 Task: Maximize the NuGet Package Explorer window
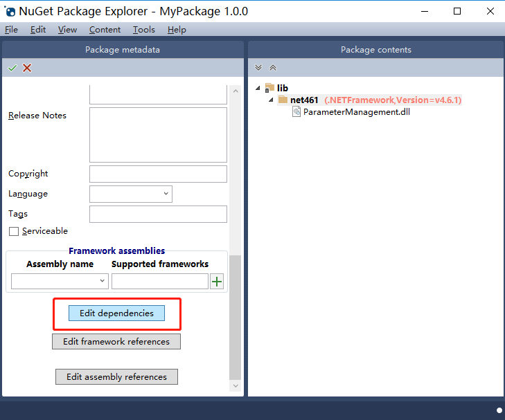click(457, 11)
